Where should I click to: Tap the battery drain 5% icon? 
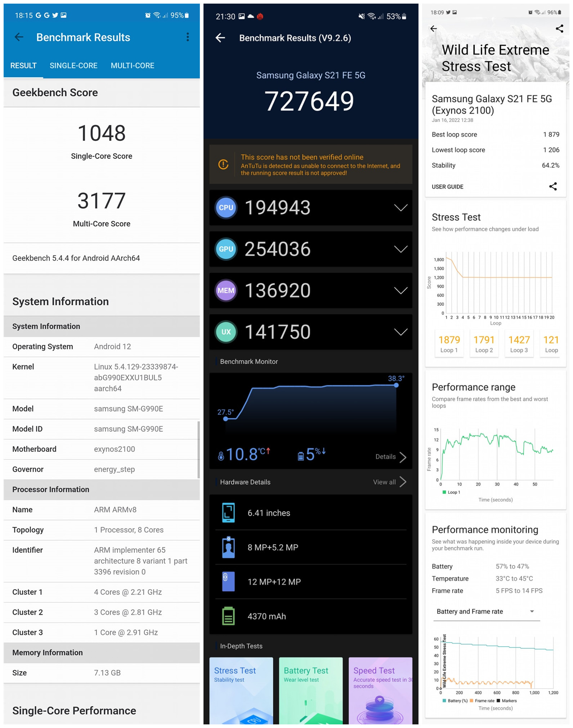tap(301, 456)
